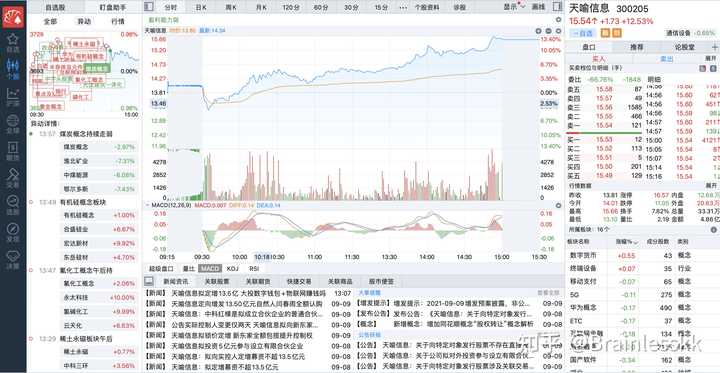
Task: Add stock via the 自选 button
Action: coord(583,33)
